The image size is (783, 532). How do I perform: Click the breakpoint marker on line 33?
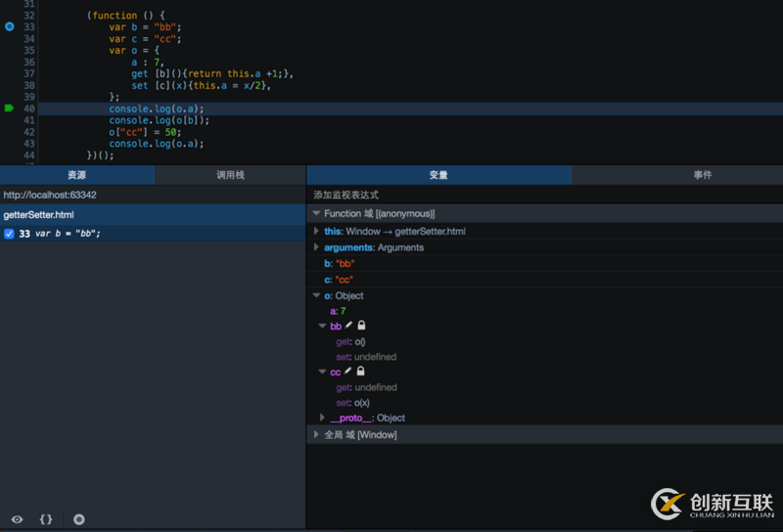(10, 26)
